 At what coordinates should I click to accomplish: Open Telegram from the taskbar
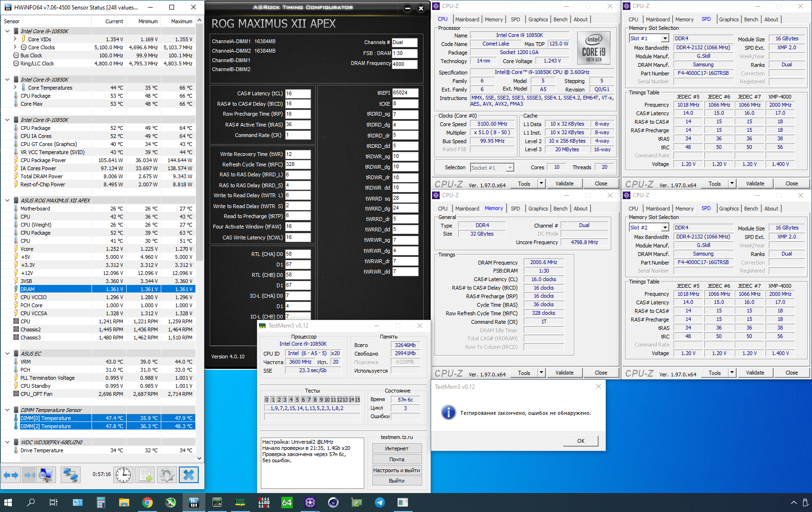click(x=380, y=503)
